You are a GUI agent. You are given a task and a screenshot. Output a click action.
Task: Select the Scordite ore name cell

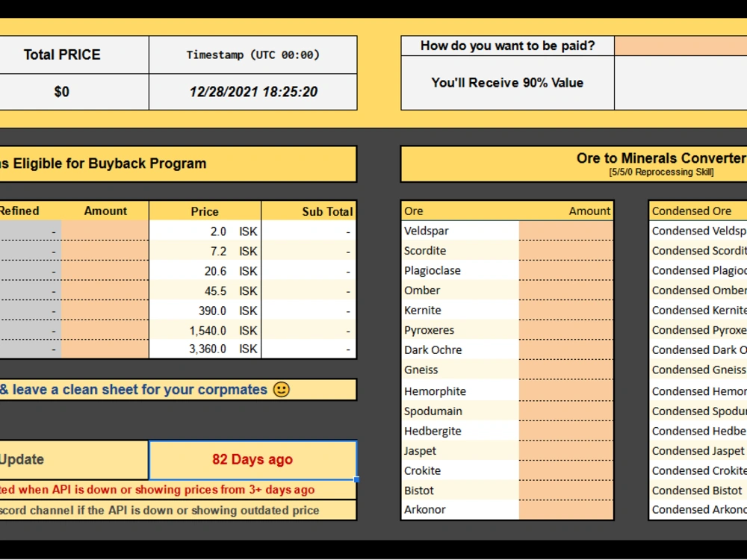pyautogui.click(x=460, y=250)
